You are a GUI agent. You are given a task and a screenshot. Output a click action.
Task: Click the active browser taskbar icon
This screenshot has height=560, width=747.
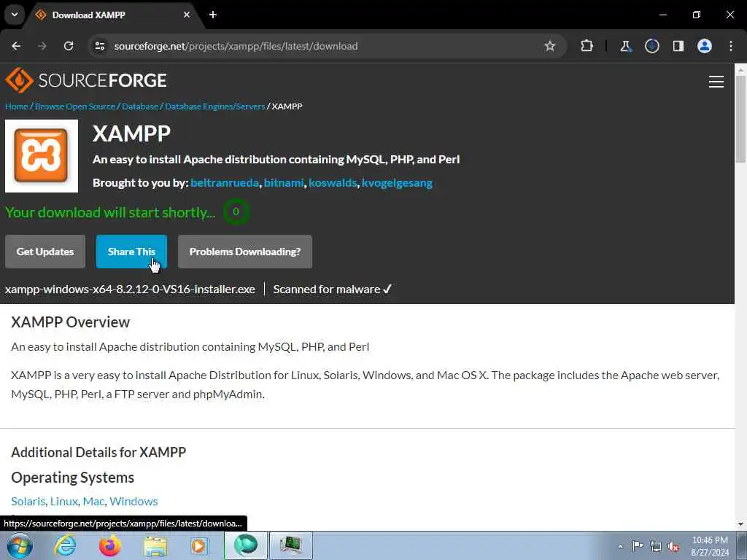(246, 545)
